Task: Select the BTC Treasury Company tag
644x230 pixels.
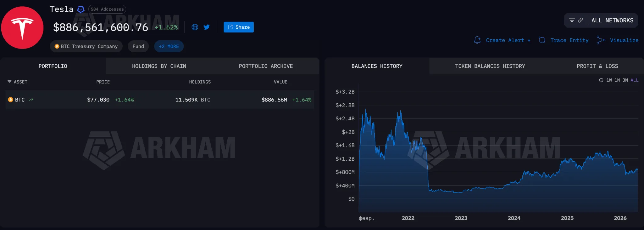Action: [x=86, y=46]
